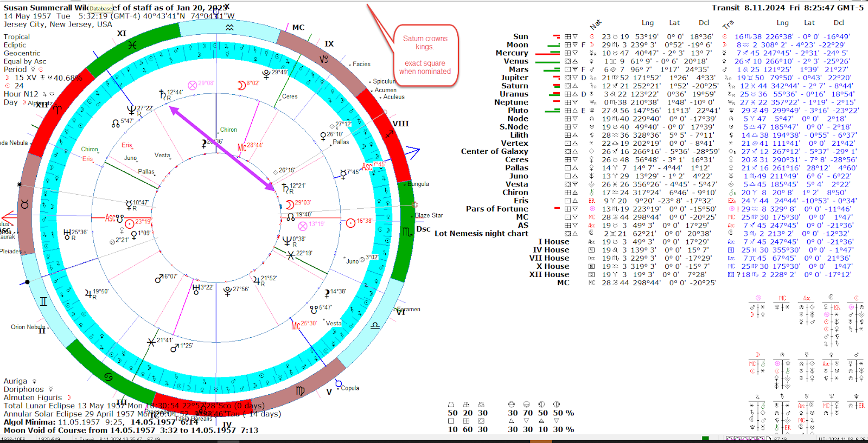Select the Libra glyph on the zodiac ring
This screenshot has height=443, width=868.
click(x=375, y=326)
